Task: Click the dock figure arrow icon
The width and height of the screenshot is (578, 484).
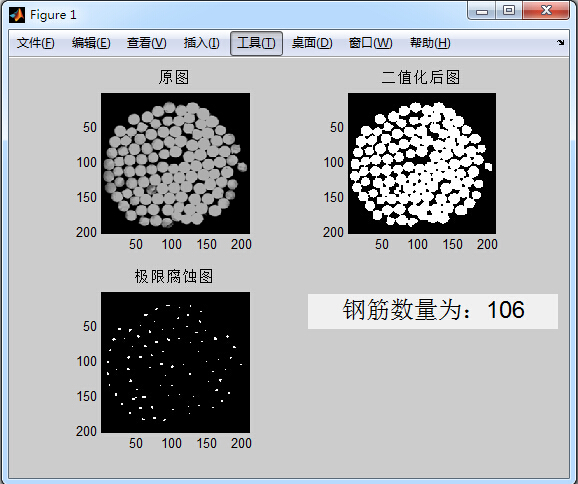Action: point(561,42)
